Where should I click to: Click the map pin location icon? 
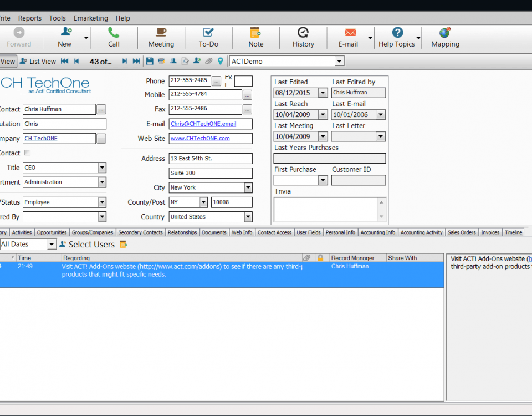(x=221, y=61)
